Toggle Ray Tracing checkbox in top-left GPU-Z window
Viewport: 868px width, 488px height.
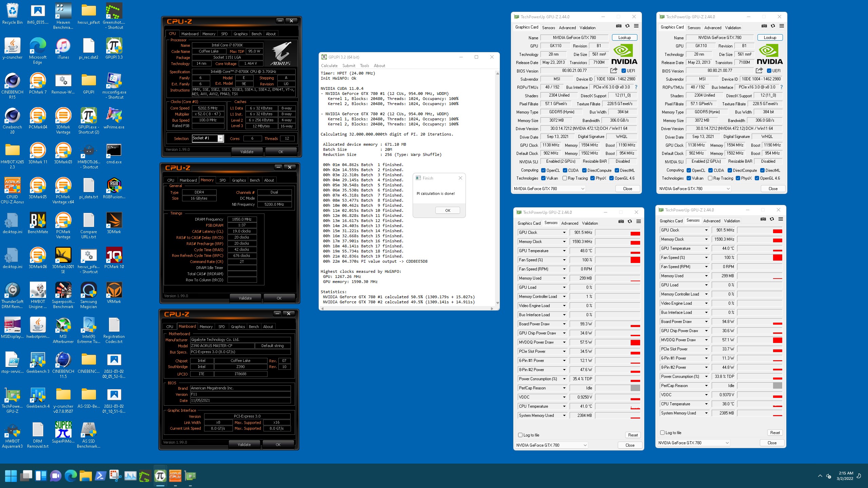[x=565, y=178]
